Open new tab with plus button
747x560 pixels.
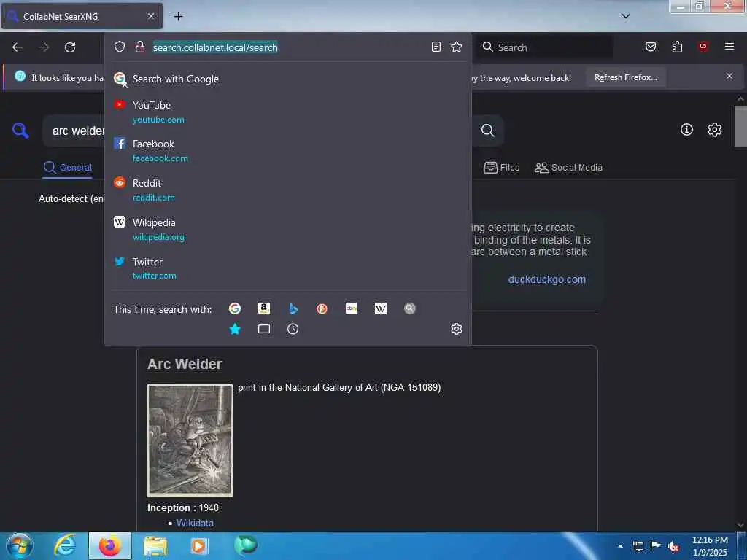click(178, 17)
